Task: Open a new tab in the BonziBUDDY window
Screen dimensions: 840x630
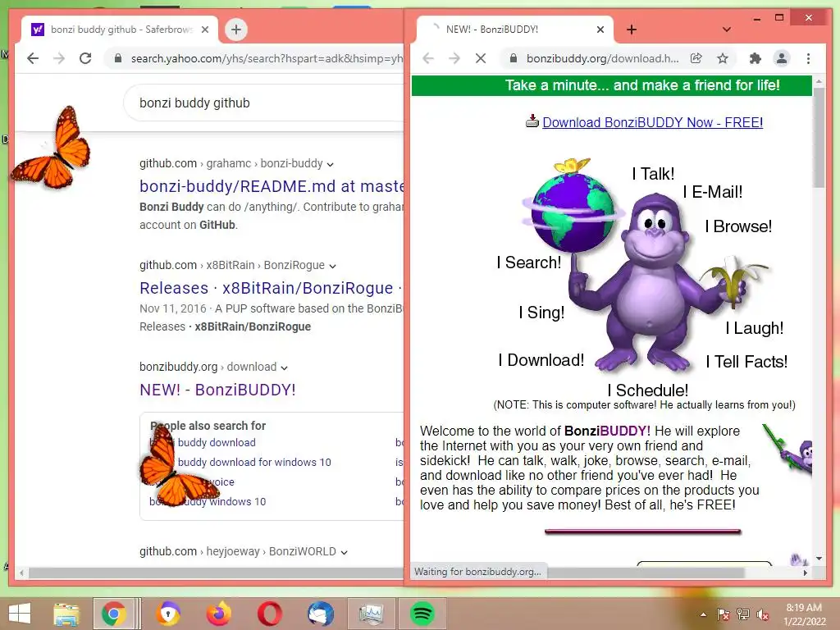Action: pos(632,30)
